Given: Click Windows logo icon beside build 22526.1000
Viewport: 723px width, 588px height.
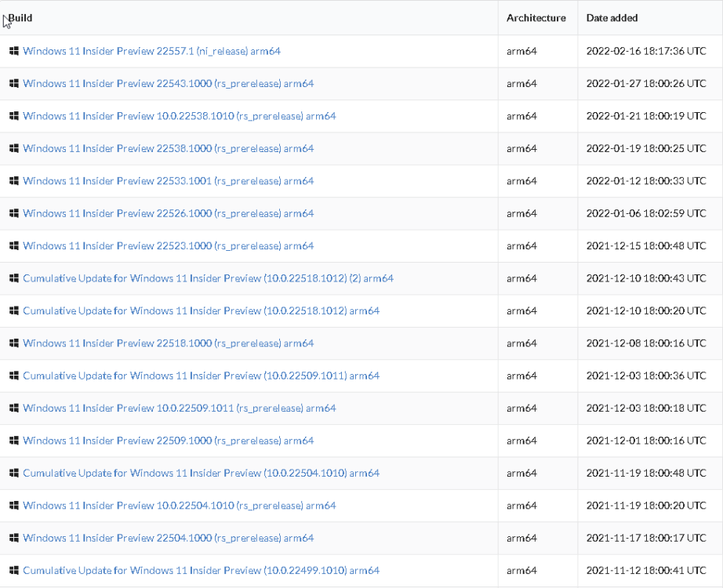Looking at the screenshot, I should pyautogui.click(x=14, y=213).
